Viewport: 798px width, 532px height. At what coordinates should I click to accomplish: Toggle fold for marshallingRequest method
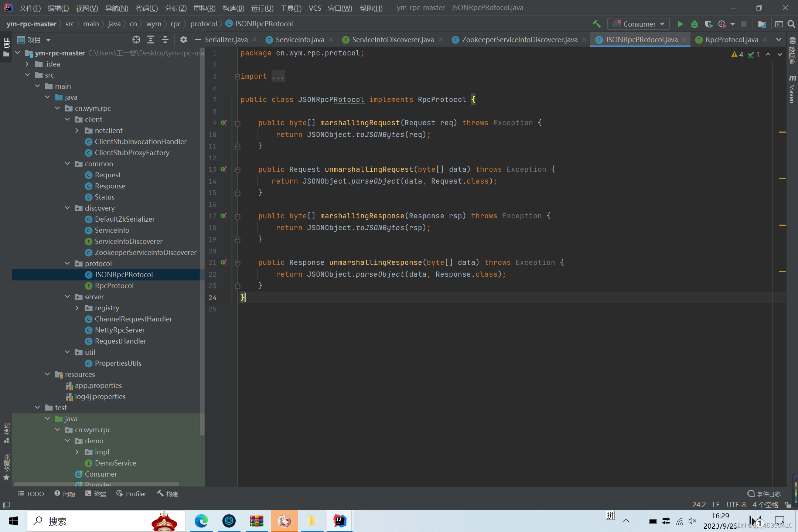[238, 123]
